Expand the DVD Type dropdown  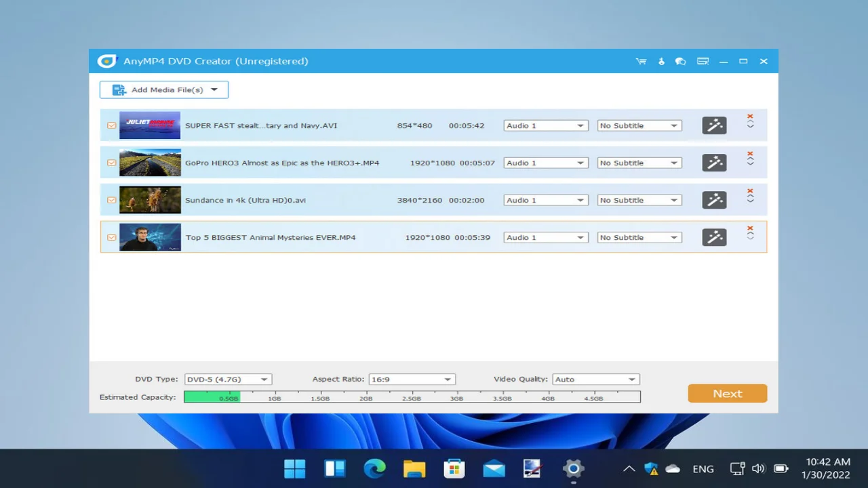228,380
